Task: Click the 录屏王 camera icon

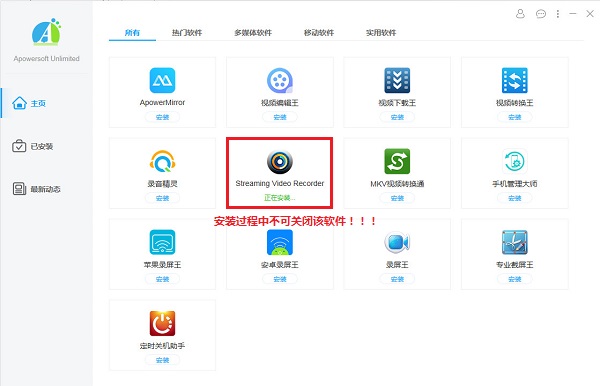Action: click(x=397, y=242)
